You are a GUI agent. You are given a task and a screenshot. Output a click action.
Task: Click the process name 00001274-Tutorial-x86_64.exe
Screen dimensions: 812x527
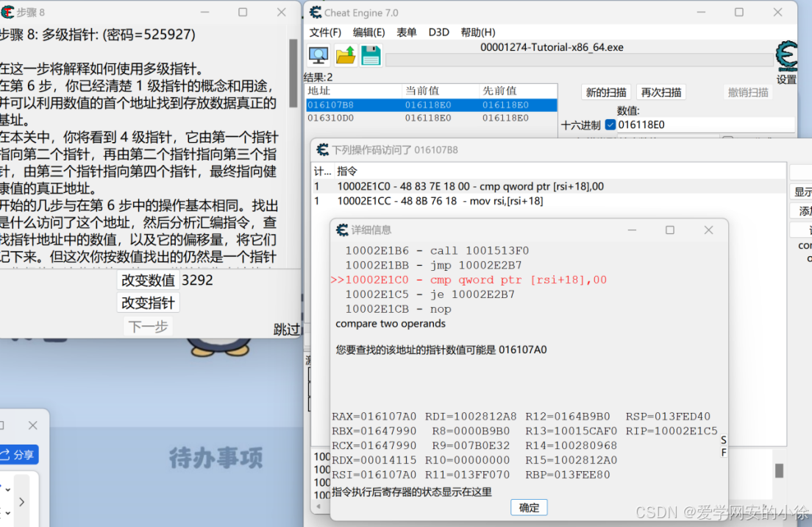(552, 47)
